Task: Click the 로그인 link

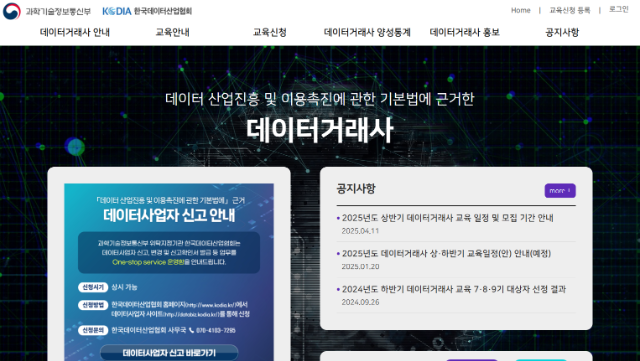Action: click(x=619, y=9)
